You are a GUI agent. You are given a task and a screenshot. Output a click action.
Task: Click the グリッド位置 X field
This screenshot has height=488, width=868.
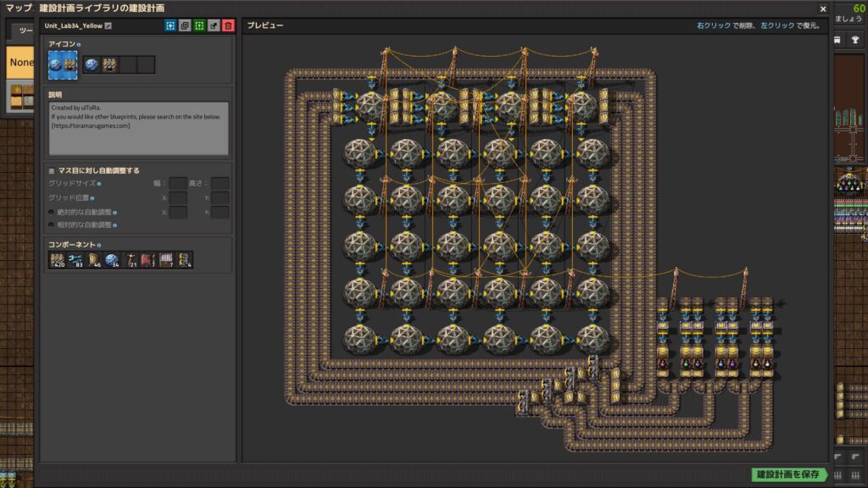tap(178, 197)
